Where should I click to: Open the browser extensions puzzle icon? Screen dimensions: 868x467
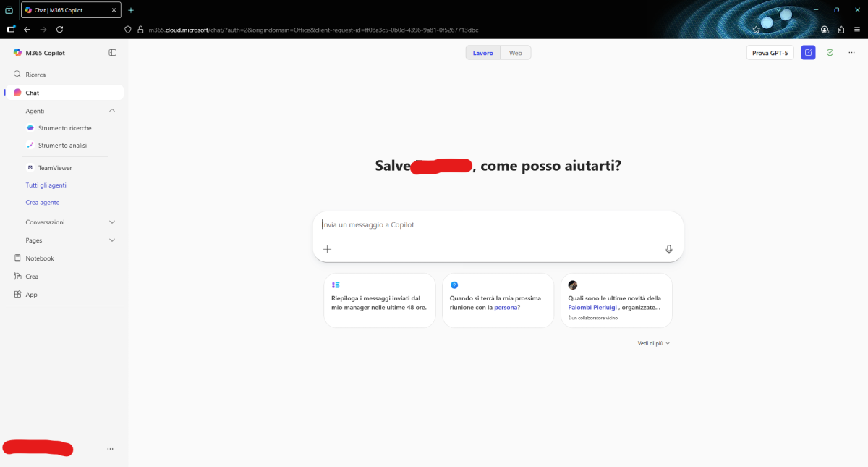841,30
